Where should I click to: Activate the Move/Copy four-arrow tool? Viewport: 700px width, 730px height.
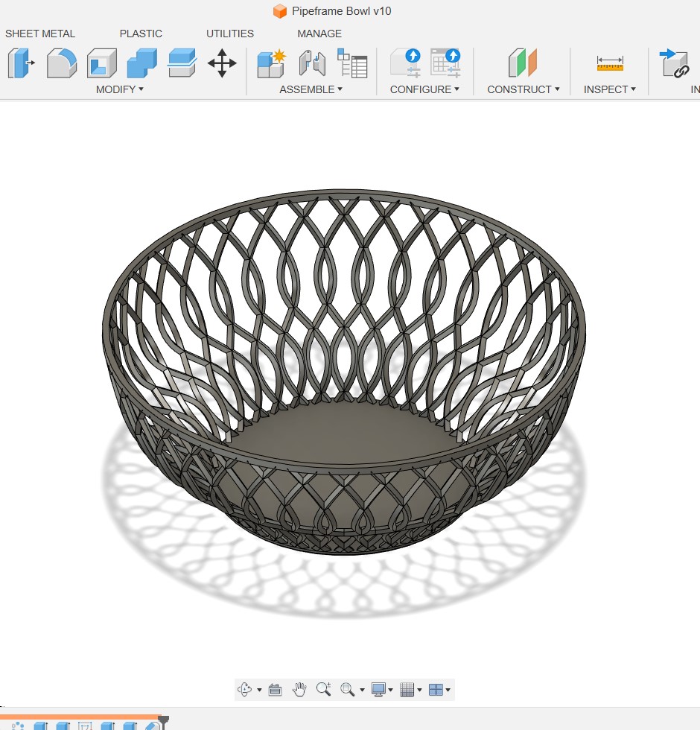(222, 63)
